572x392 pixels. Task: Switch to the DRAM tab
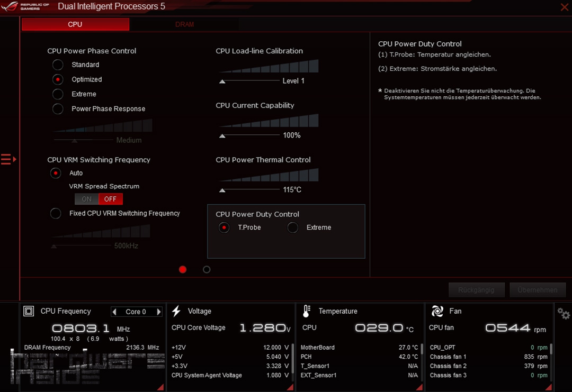185,24
